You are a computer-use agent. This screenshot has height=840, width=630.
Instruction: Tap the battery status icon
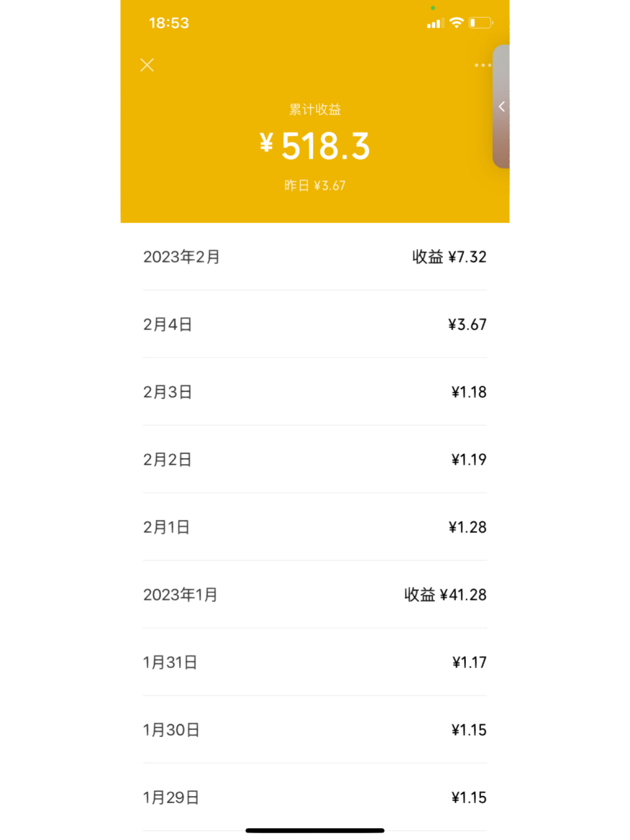click(480, 23)
